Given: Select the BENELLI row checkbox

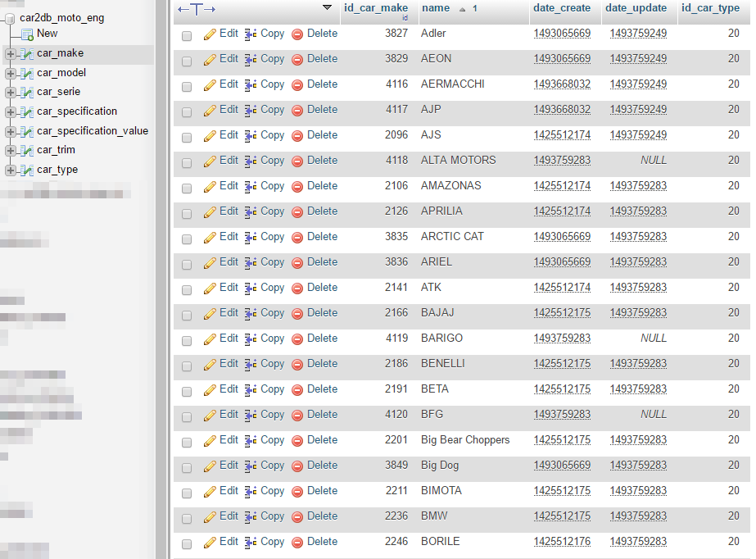Looking at the screenshot, I should tap(187, 366).
